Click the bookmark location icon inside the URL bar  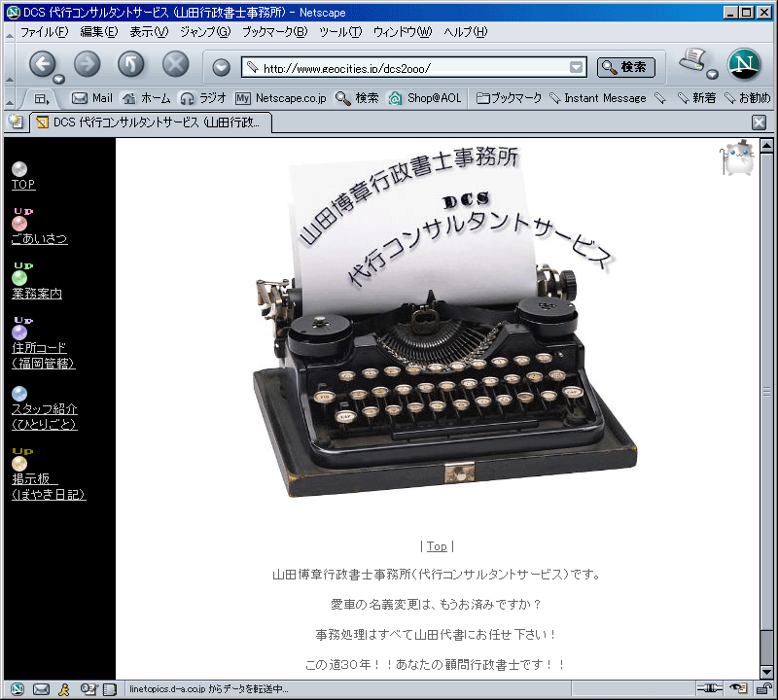(x=253, y=67)
